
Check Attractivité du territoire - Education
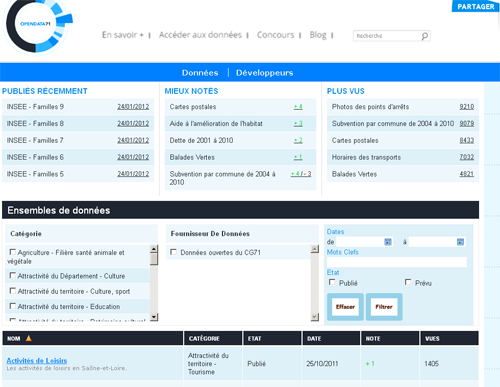point(13,306)
